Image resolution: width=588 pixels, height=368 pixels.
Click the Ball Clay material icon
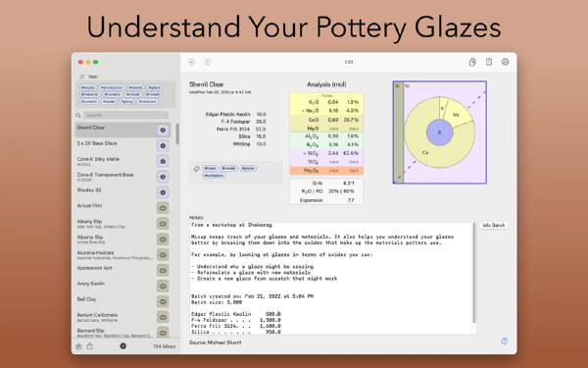[163, 301]
